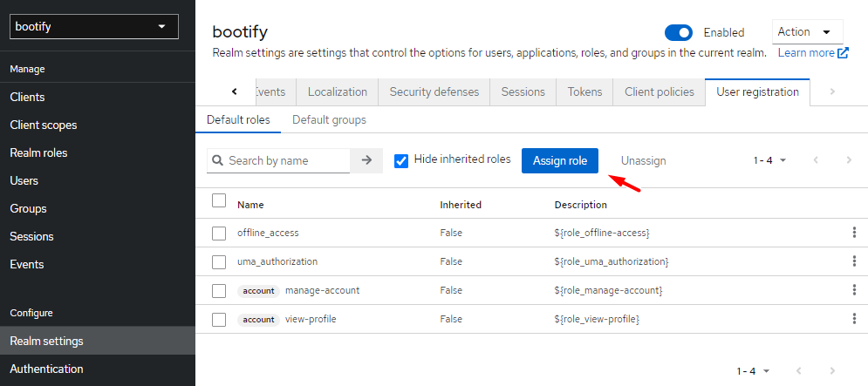Open kebab menu for offline_access role

coord(854,233)
